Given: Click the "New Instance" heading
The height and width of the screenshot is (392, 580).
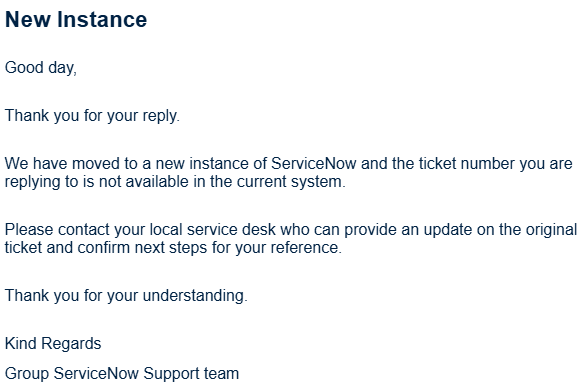Looking at the screenshot, I should point(76,19).
